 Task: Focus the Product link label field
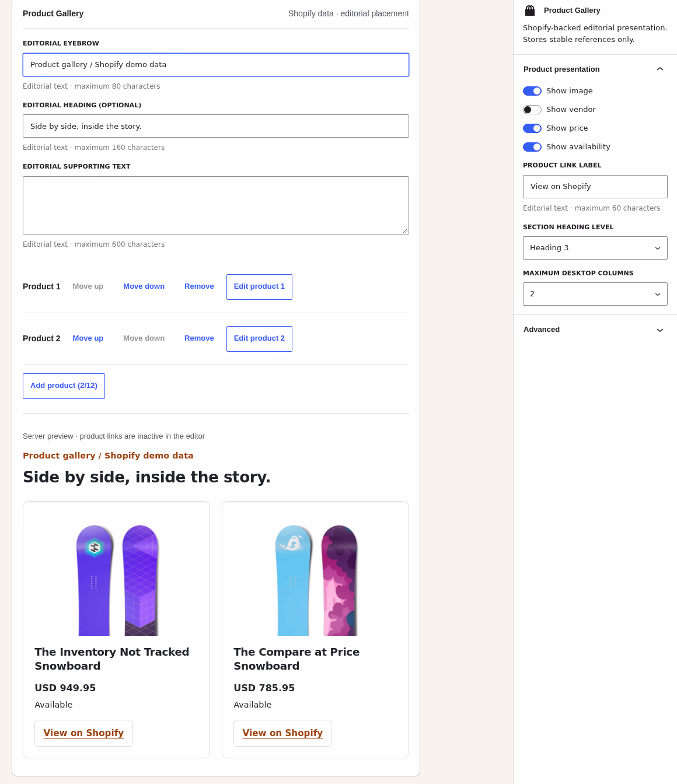(x=595, y=187)
